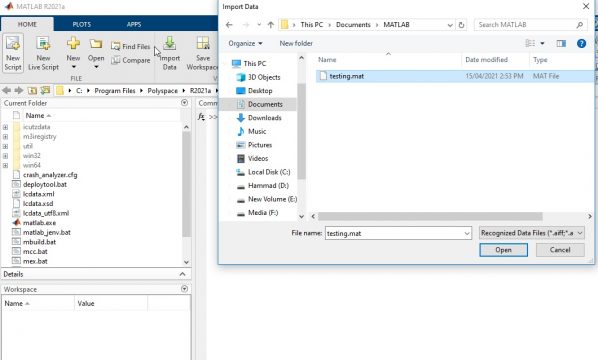The image size is (598, 360).
Task: Open Current Folder panel actions menu
Action: tap(185, 103)
